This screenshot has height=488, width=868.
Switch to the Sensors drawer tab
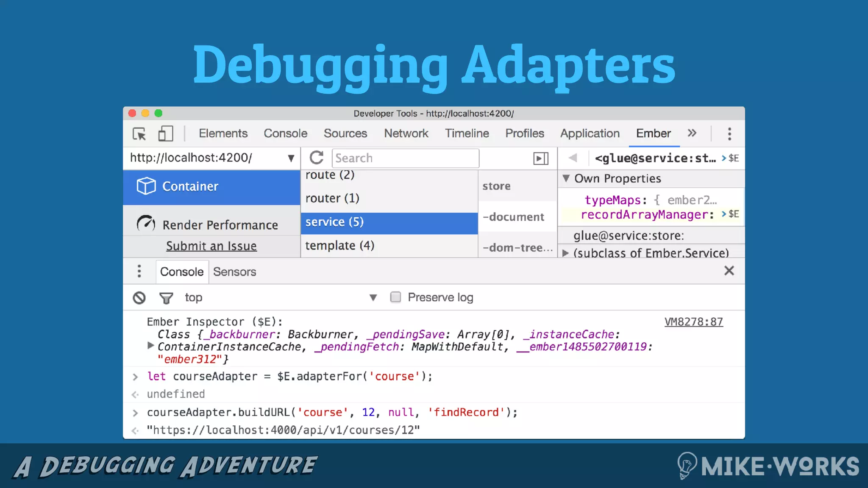click(234, 272)
